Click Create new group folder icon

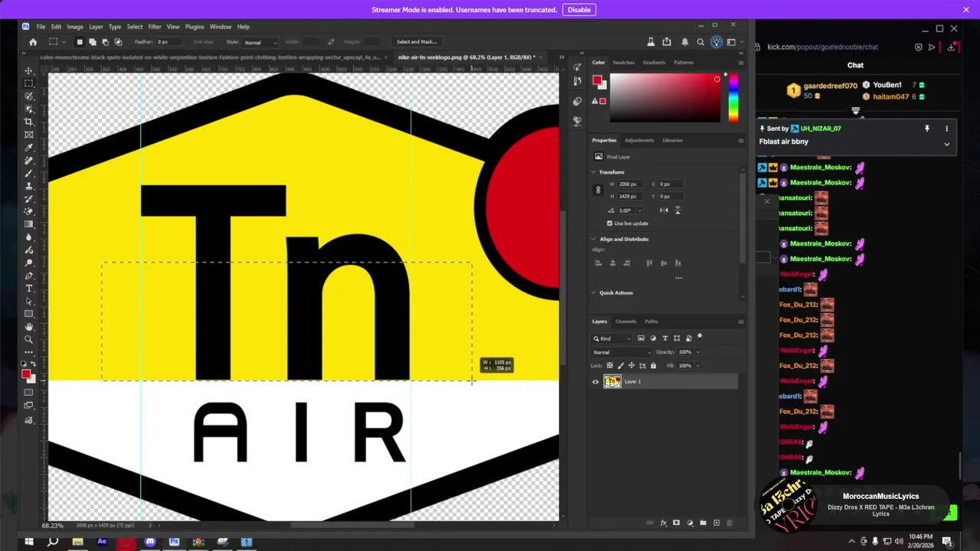point(703,523)
